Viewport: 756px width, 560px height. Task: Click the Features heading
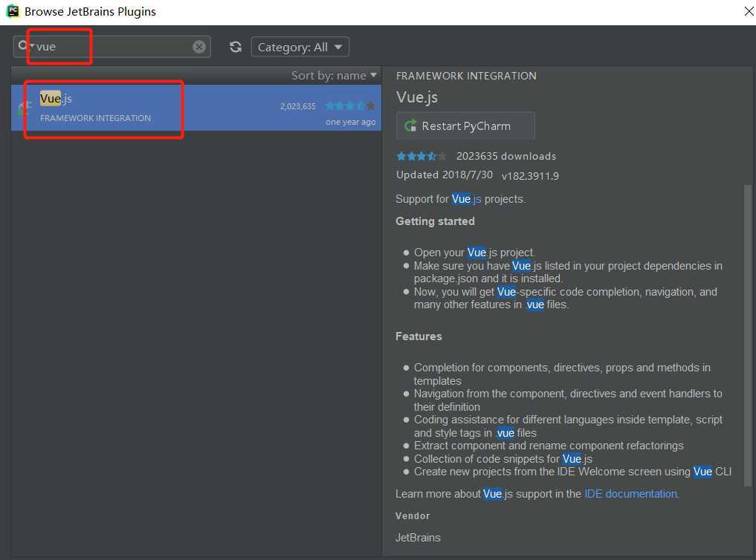(419, 336)
